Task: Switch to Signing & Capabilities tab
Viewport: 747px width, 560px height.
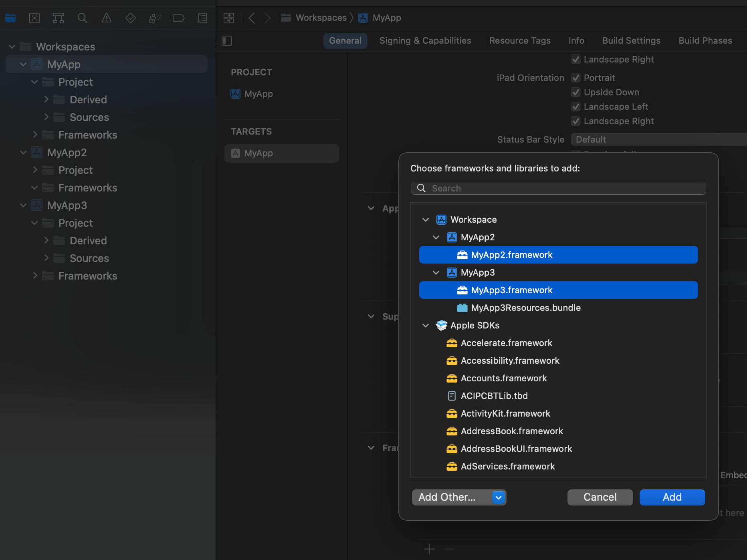Action: [x=425, y=41]
